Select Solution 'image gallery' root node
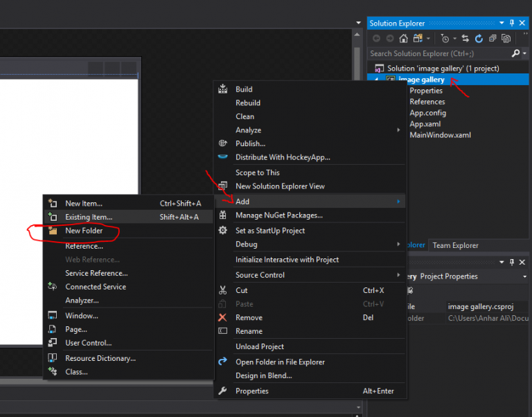Viewport: 532px width, 417px height. [443, 68]
